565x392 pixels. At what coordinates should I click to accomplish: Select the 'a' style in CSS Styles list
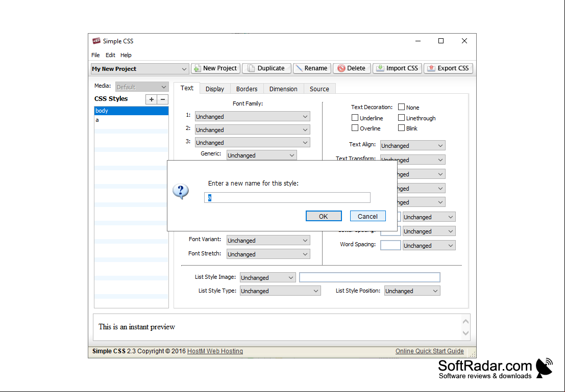tap(131, 120)
